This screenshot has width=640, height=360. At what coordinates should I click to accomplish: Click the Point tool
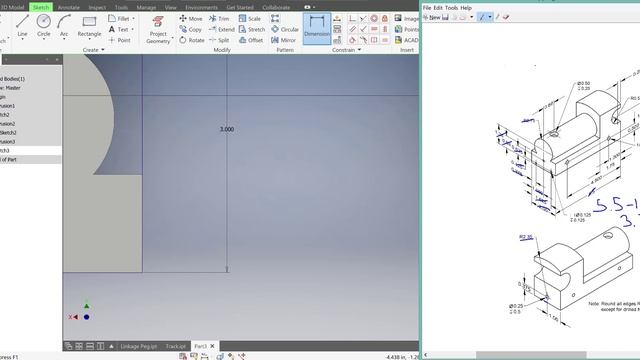(120, 40)
